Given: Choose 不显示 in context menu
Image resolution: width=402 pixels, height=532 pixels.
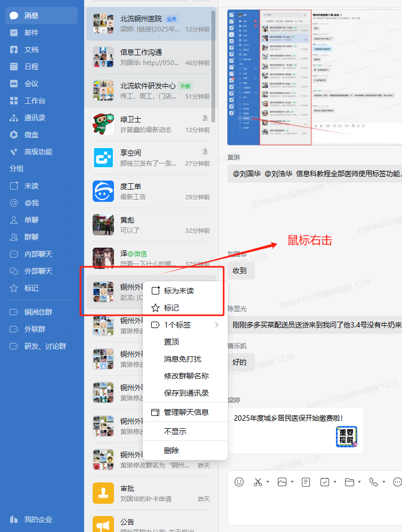Looking at the screenshot, I should (x=185, y=431).
